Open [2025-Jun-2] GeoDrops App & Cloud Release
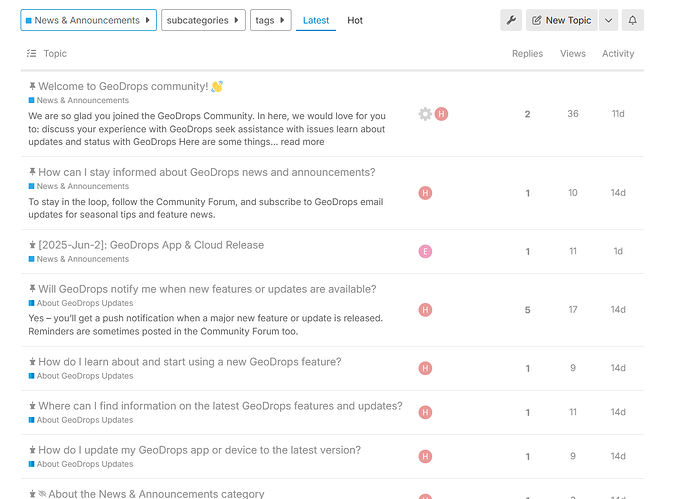This screenshot has height=499, width=679. click(x=151, y=245)
